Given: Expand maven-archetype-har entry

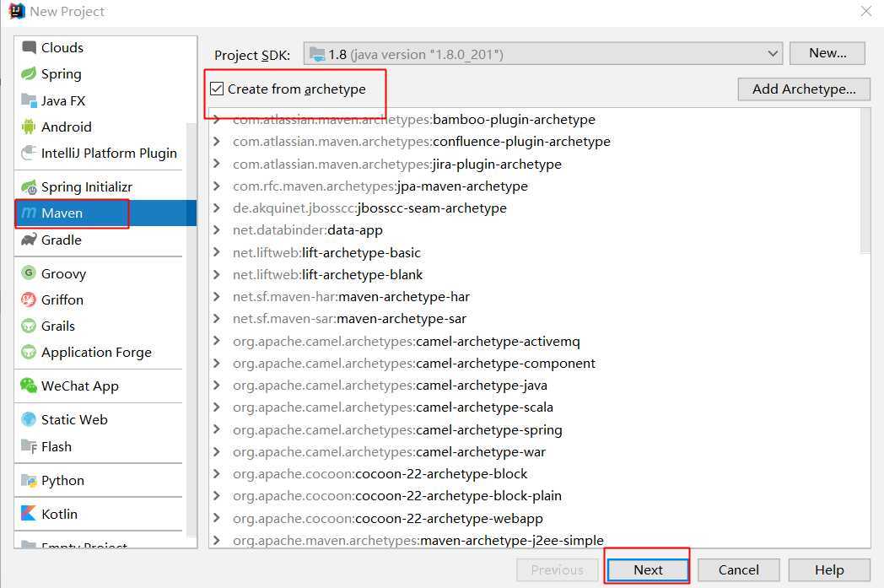Looking at the screenshot, I should (x=217, y=297).
